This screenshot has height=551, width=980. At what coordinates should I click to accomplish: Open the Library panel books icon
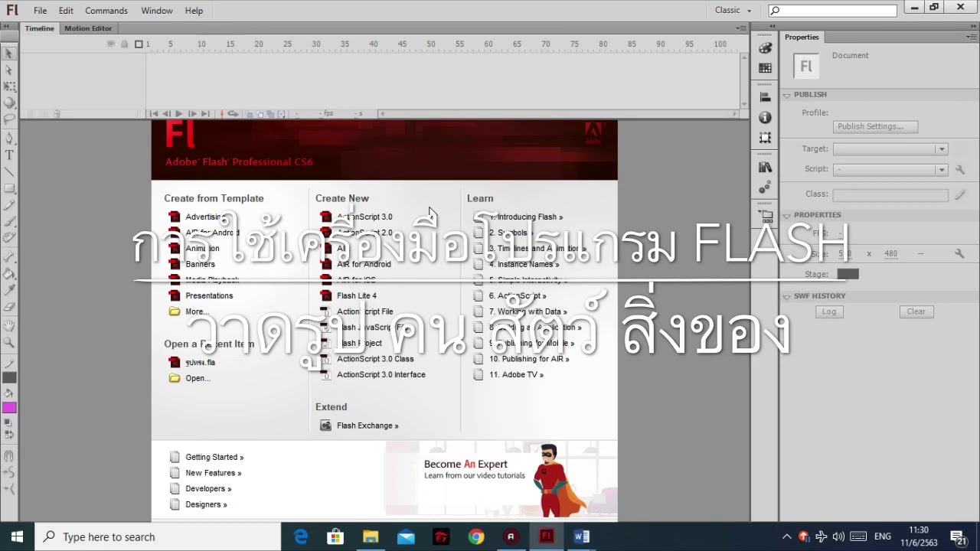[765, 167]
